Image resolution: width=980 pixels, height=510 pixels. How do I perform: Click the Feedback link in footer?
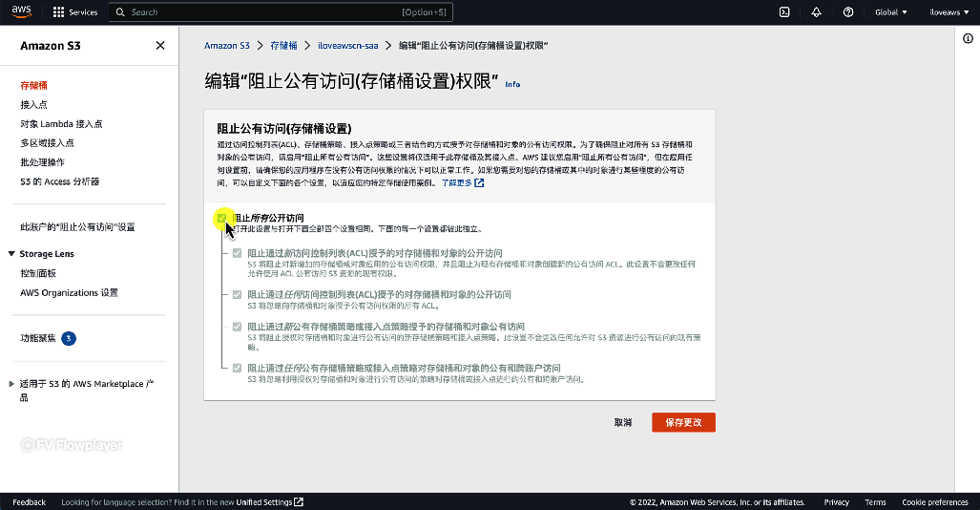30,501
